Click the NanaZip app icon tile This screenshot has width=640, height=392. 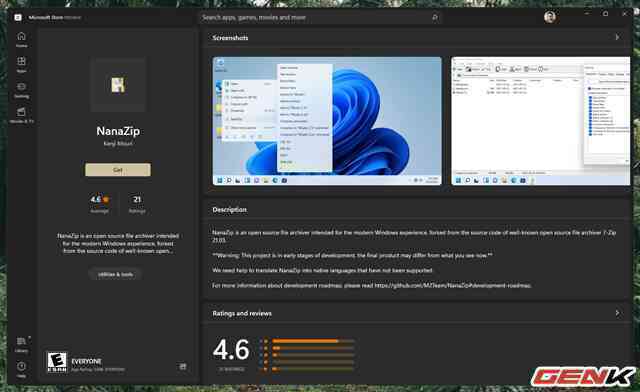pos(118,85)
